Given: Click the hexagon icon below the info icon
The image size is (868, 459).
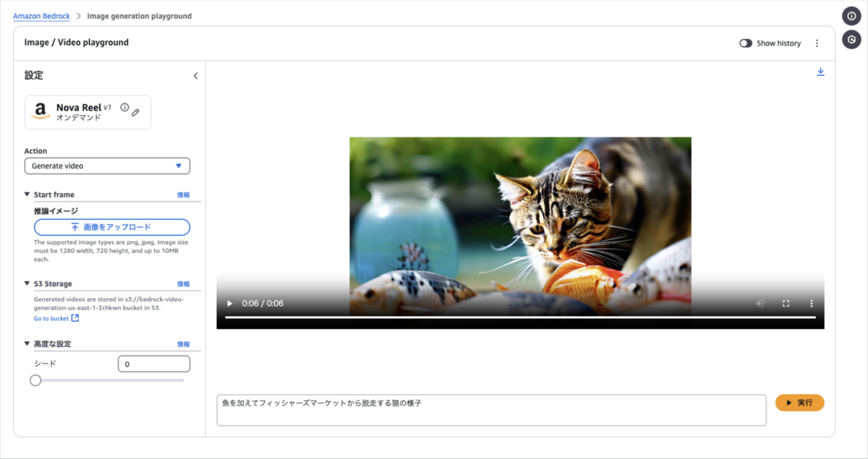Looking at the screenshot, I should click(x=851, y=40).
